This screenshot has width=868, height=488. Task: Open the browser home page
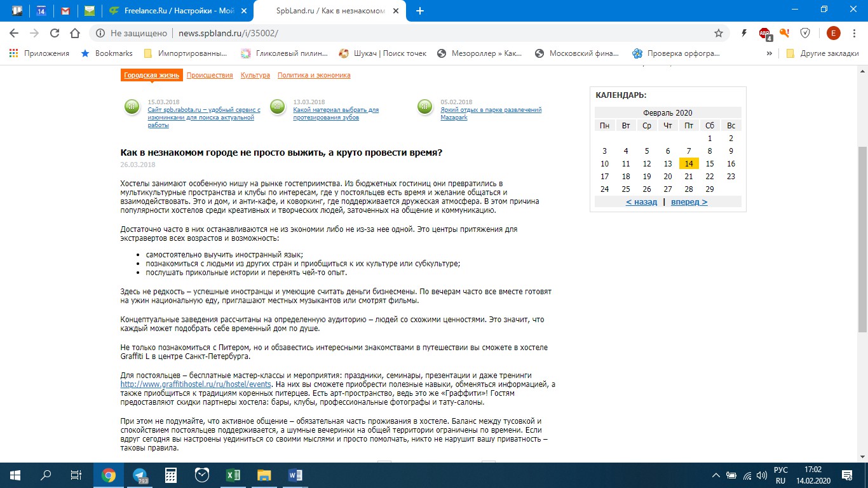75,33
